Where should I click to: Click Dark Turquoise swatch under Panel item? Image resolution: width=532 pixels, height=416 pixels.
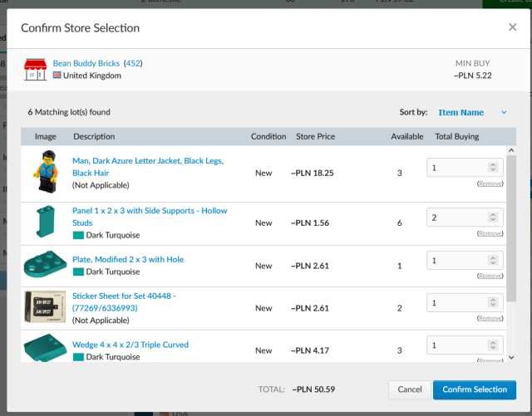click(78, 235)
